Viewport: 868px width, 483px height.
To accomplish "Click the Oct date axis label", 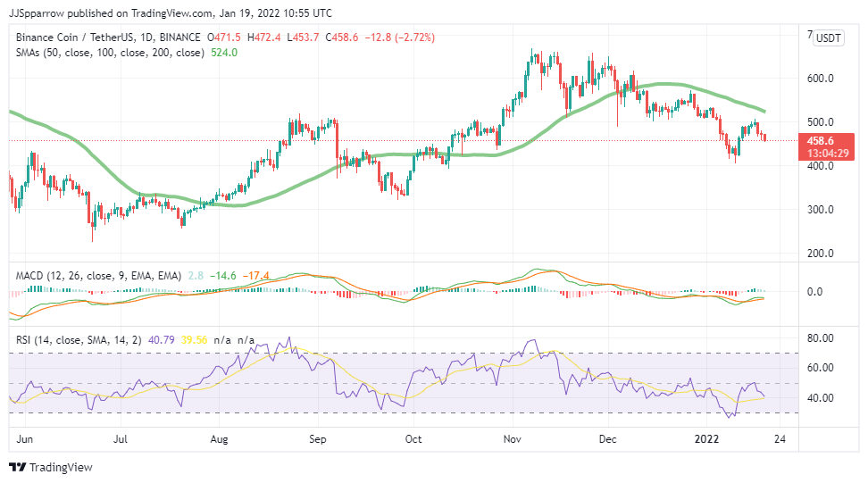I will point(413,439).
